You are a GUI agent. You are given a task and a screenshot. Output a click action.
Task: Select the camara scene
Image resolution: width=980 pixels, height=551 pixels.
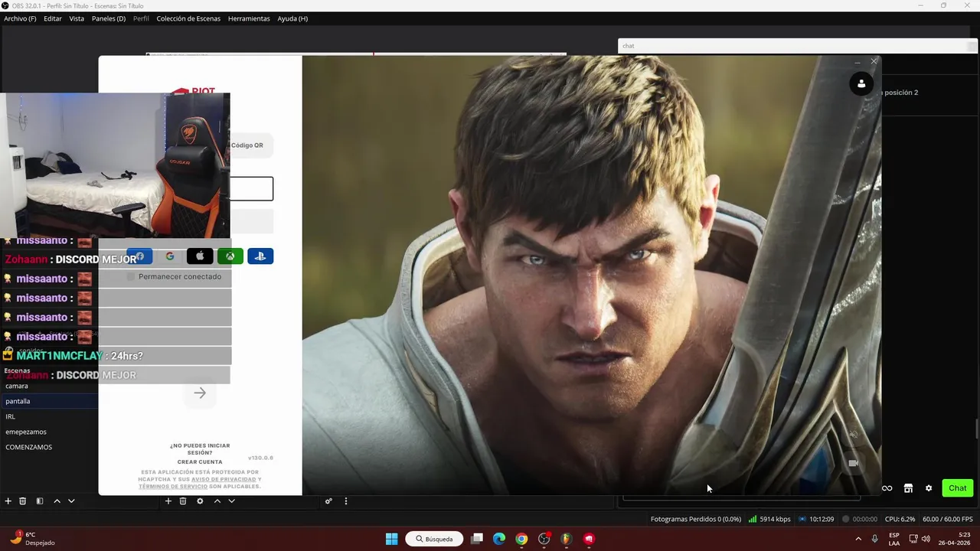click(x=49, y=386)
